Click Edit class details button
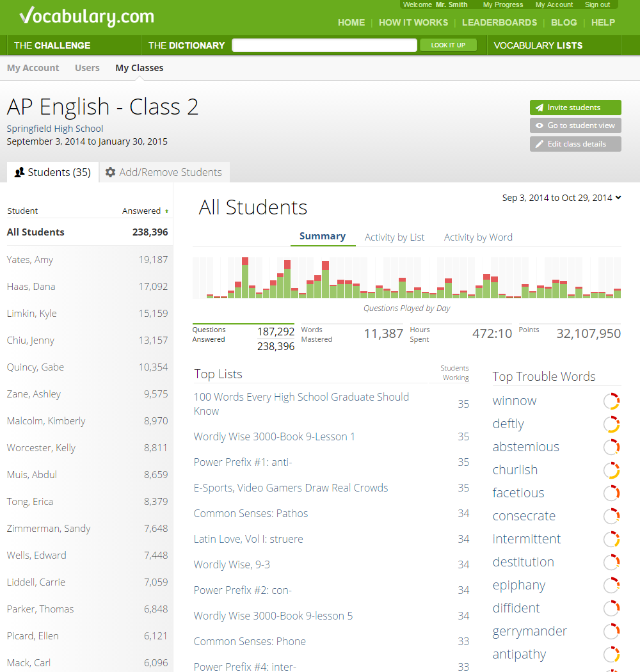The width and height of the screenshot is (640, 672). point(575,144)
